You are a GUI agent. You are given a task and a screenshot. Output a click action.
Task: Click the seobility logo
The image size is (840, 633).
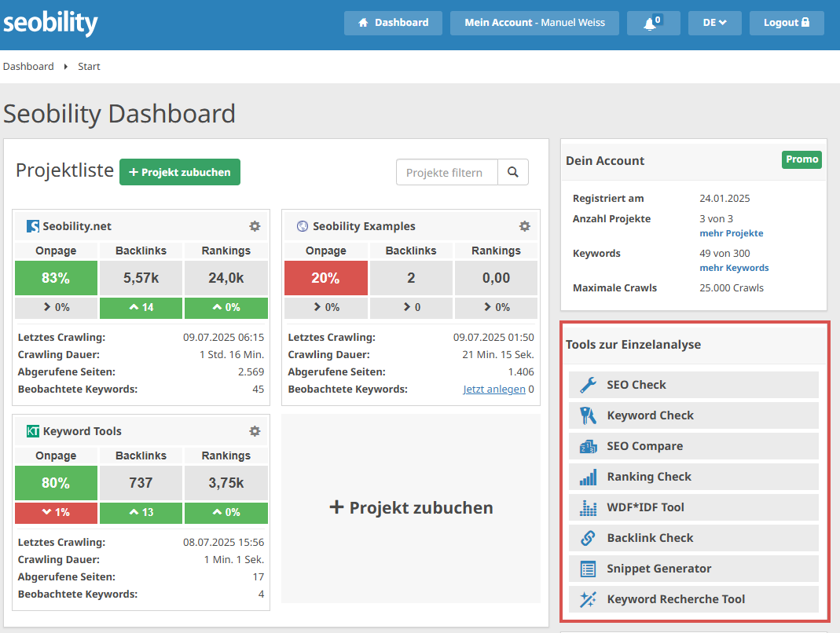[x=50, y=23]
